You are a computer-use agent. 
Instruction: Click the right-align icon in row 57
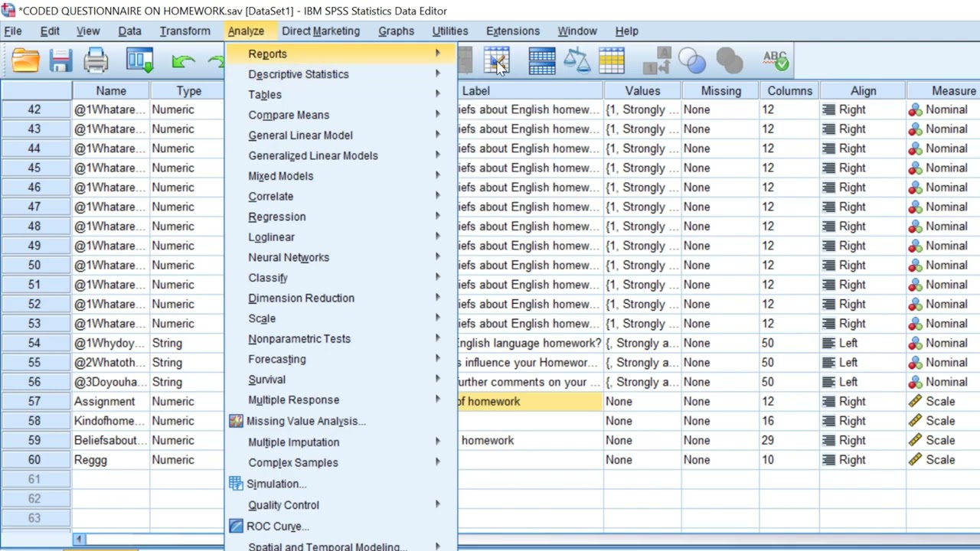[828, 401]
